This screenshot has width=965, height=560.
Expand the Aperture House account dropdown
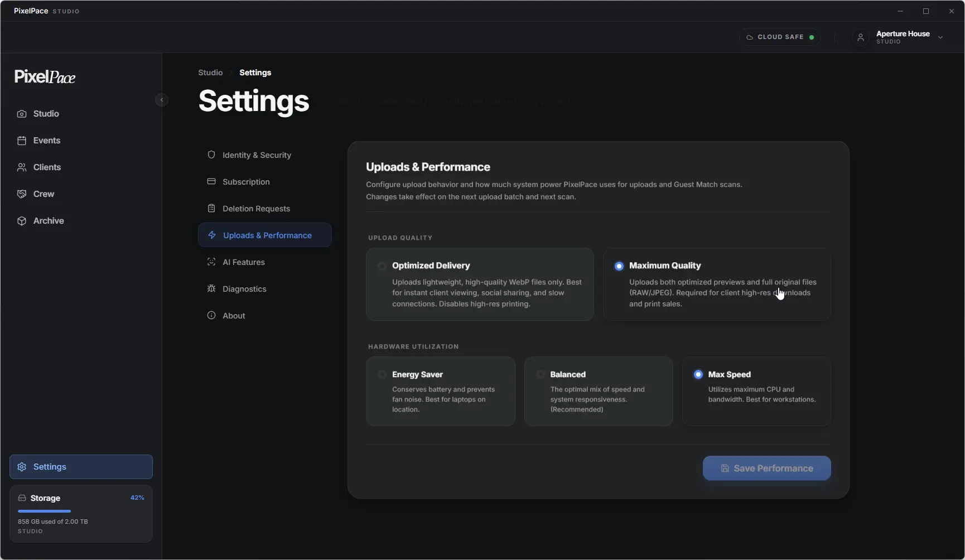click(x=940, y=37)
